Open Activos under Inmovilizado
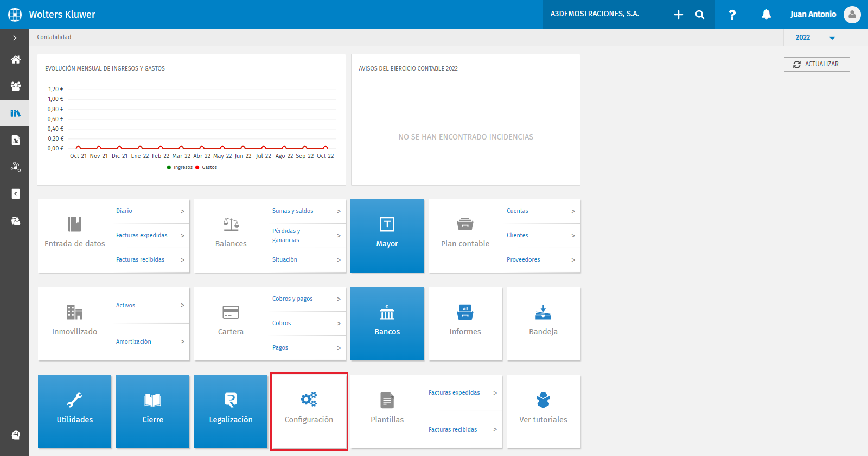The width and height of the screenshot is (868, 456). click(125, 305)
